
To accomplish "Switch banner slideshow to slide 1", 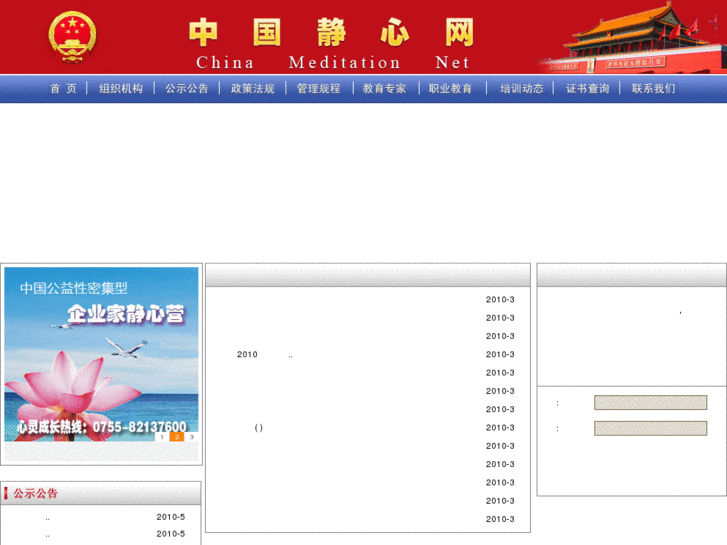I will (162, 437).
